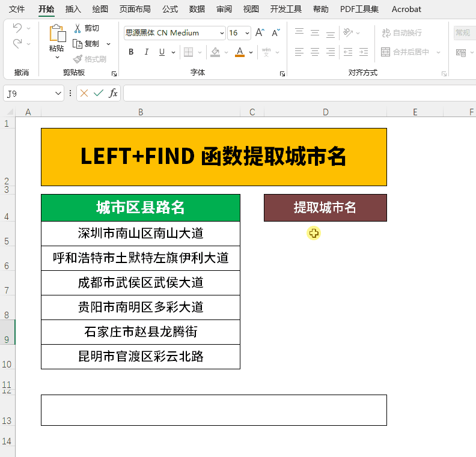
Task: Decrease indent icon
Action: [x=348, y=52]
